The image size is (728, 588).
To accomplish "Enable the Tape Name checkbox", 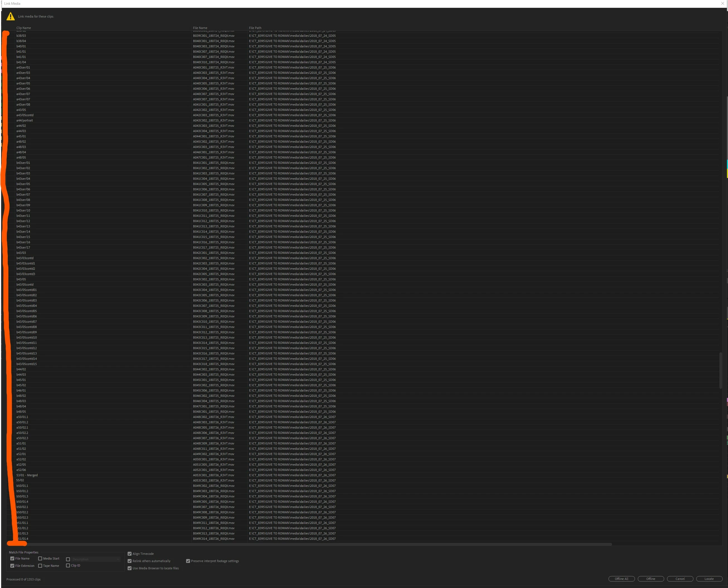I will [40, 566].
